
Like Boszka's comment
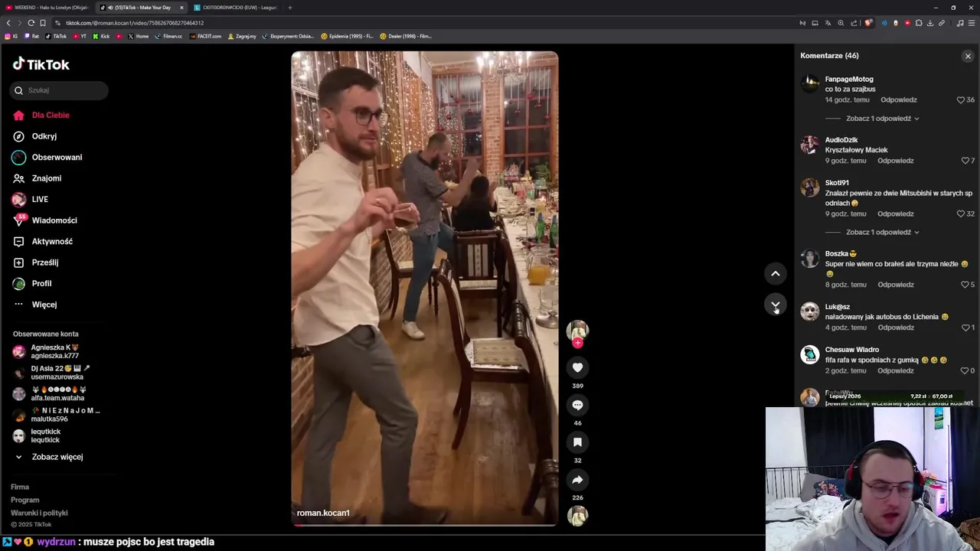(x=965, y=285)
